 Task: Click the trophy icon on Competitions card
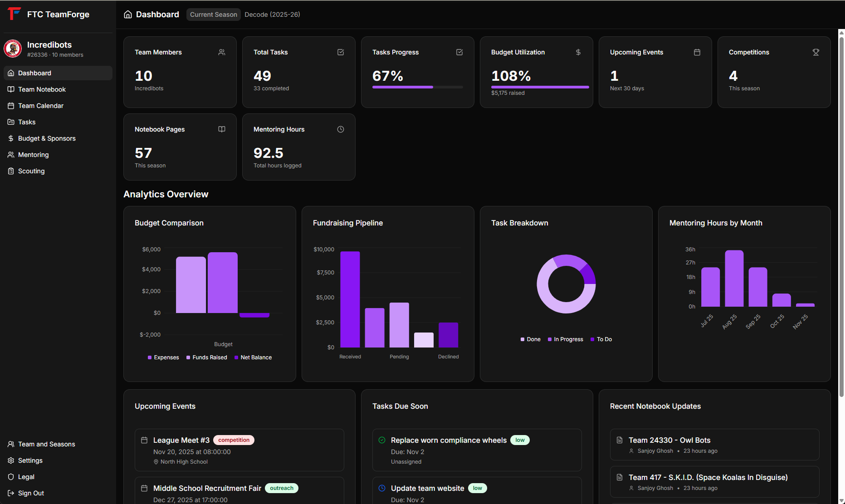816,52
